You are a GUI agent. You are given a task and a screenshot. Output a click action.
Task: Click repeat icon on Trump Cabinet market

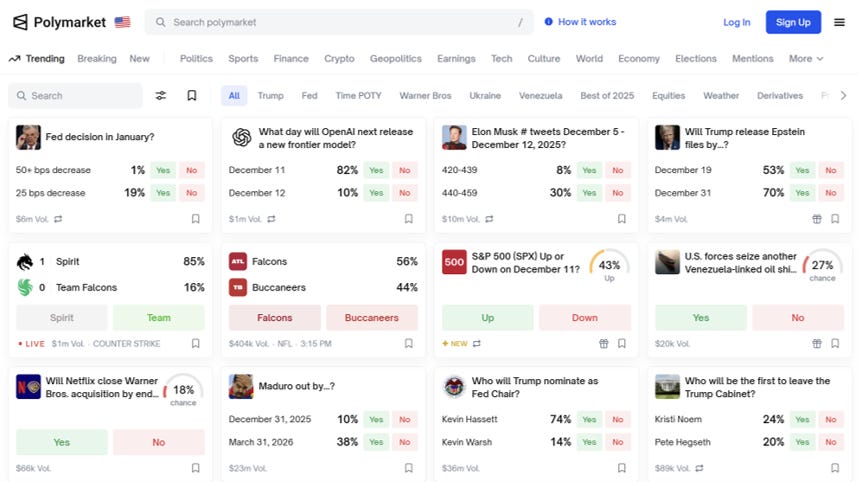(x=699, y=468)
